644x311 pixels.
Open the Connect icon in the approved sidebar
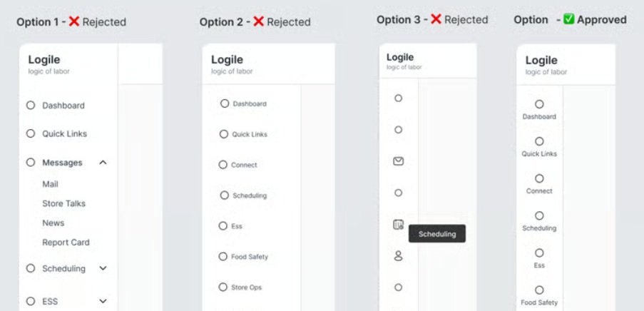click(539, 178)
